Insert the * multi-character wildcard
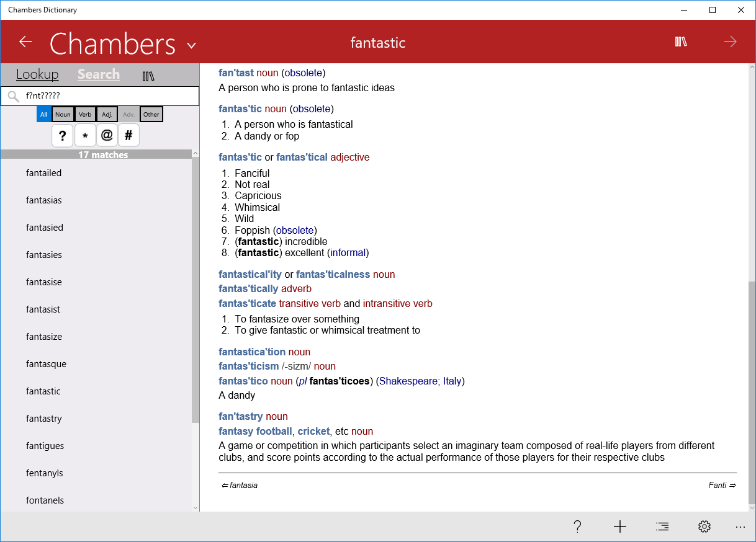This screenshot has height=542, width=756. [84, 135]
